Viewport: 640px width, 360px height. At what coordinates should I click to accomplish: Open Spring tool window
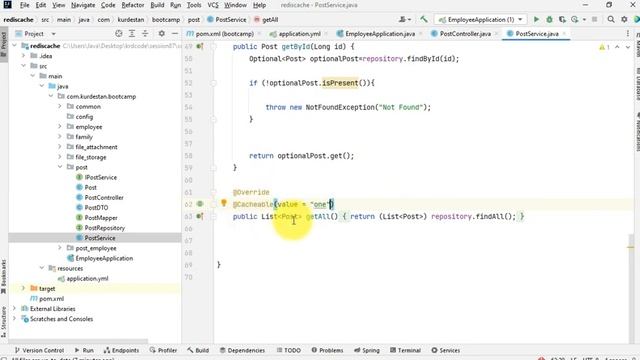coord(367,350)
